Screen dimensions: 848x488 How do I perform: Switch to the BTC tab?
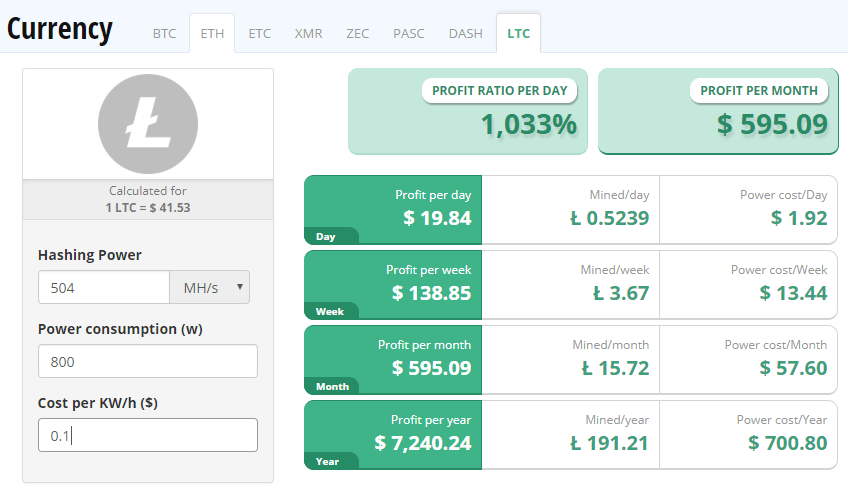point(164,34)
